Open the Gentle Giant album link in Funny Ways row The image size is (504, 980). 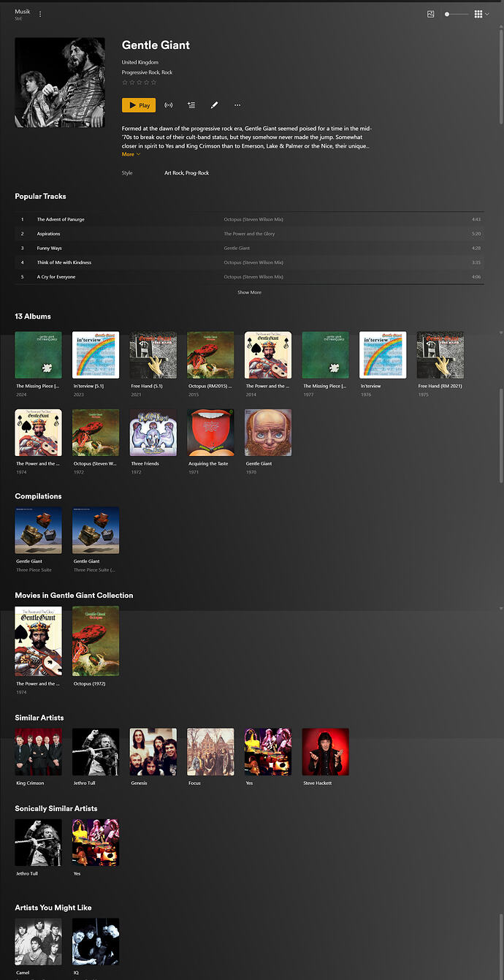(237, 248)
